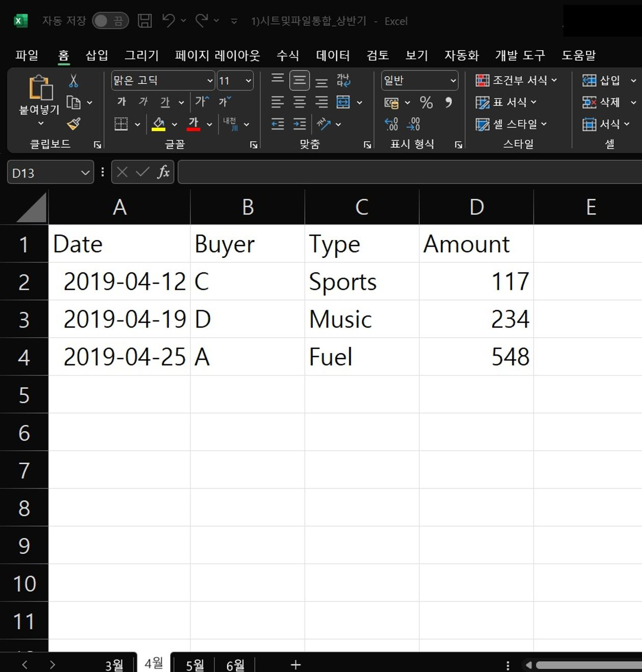The height and width of the screenshot is (672, 642).
Task: Click the decrease indent icon
Action: click(x=278, y=124)
